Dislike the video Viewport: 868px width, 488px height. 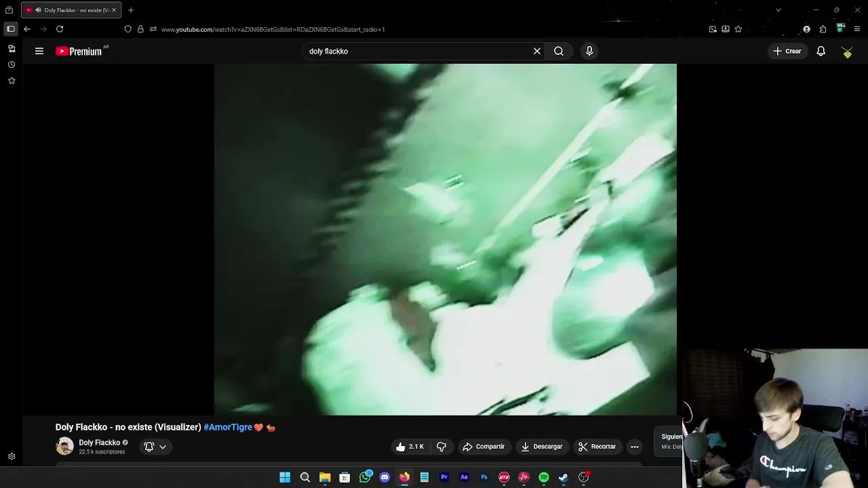[x=441, y=447]
